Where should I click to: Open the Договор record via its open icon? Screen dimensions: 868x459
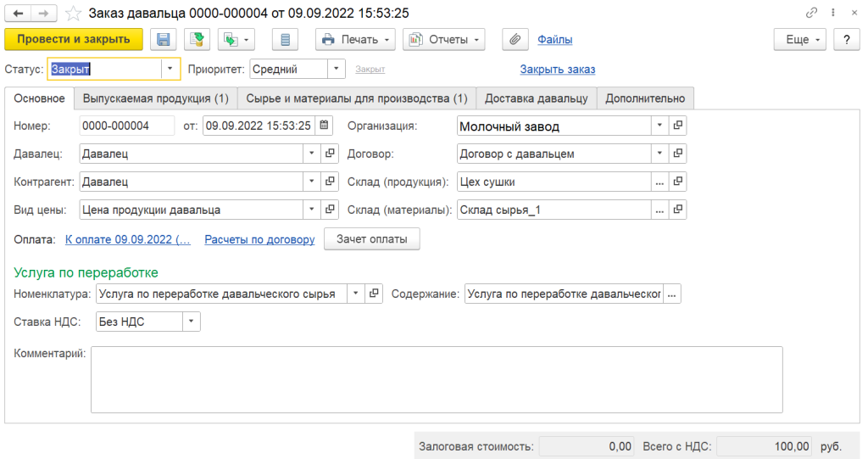pos(677,154)
